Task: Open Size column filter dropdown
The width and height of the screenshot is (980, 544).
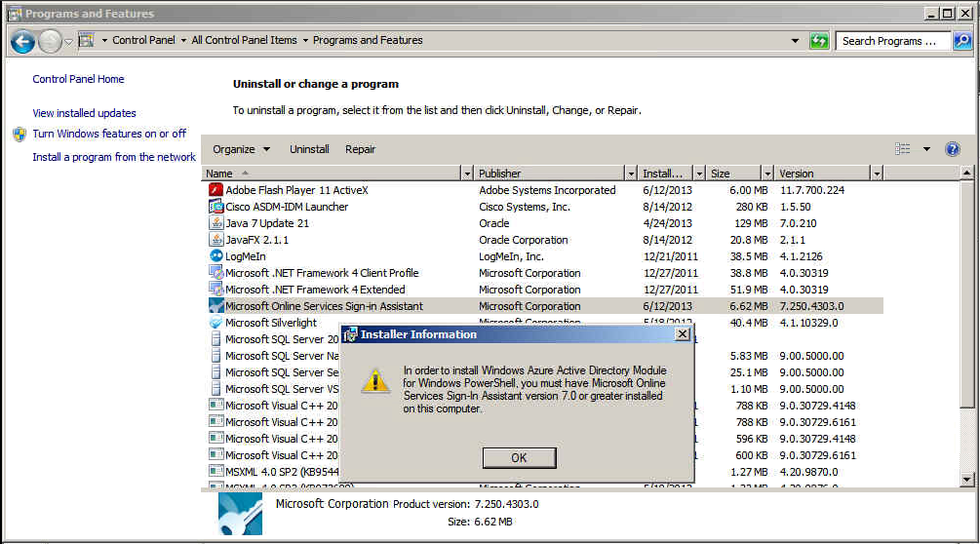Action: (768, 174)
